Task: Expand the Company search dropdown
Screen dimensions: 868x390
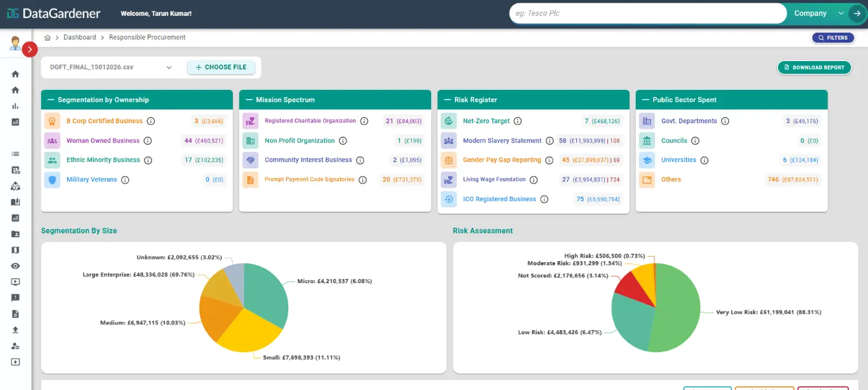Action: pyautogui.click(x=841, y=12)
